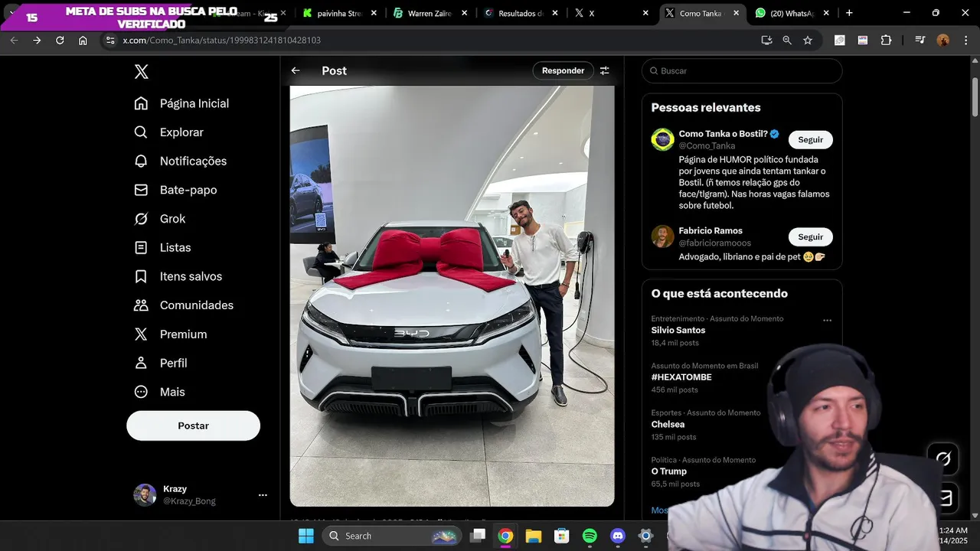The image size is (980, 551).
Task: Click the Buscar search field
Action: (x=742, y=70)
